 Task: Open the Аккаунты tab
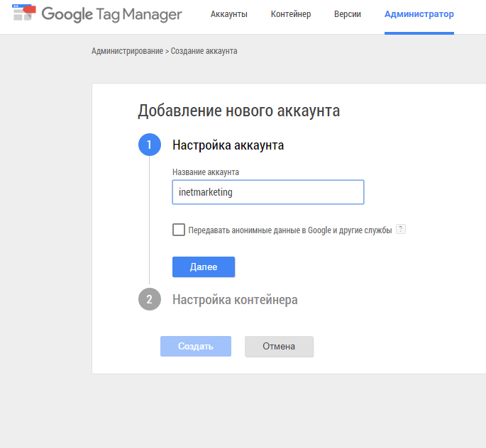tap(228, 14)
